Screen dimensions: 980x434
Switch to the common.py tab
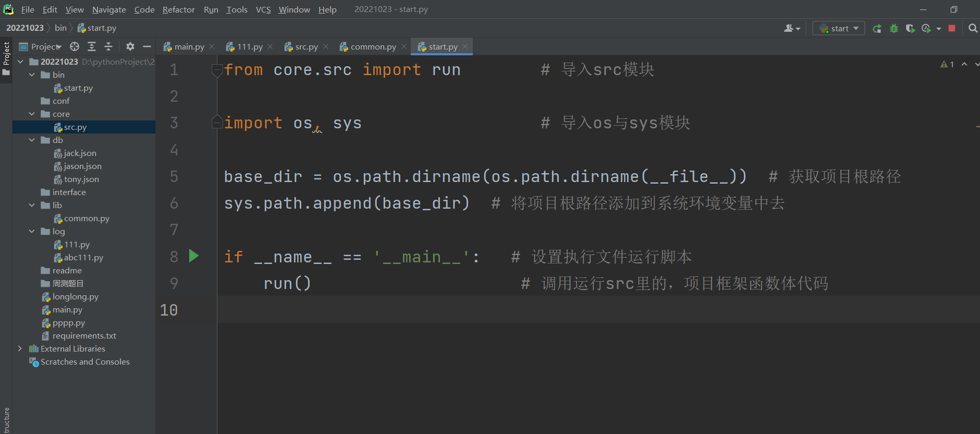click(373, 47)
